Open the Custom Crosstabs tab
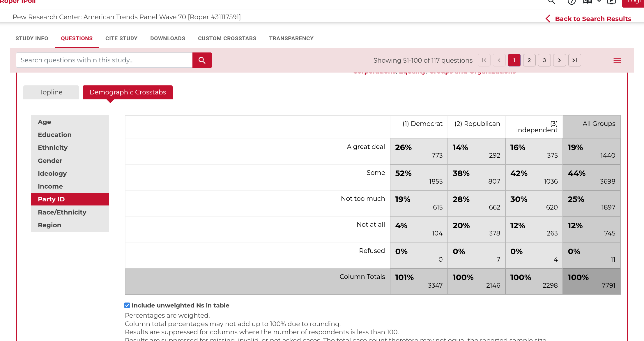 (227, 38)
